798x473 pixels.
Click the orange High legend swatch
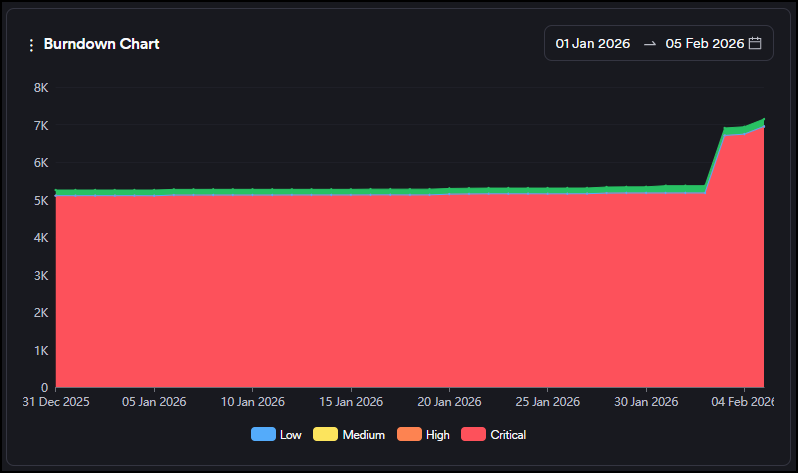pyautogui.click(x=410, y=435)
